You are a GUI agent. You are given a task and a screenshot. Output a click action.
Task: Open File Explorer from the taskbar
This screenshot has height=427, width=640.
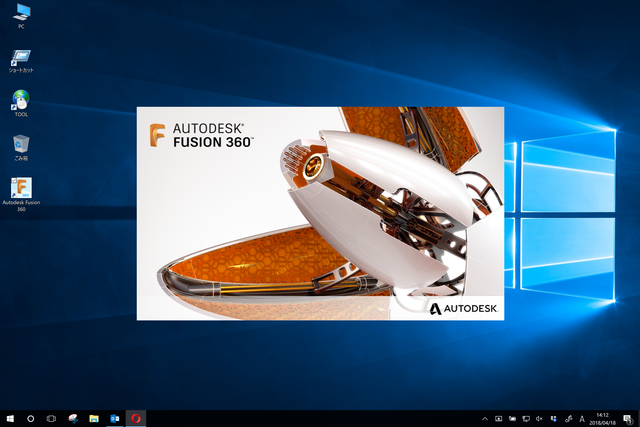(x=94, y=418)
